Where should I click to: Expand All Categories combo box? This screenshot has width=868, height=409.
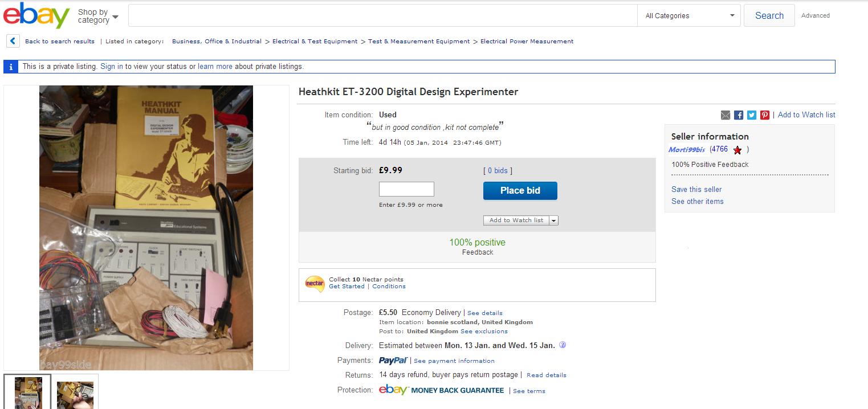coord(689,16)
